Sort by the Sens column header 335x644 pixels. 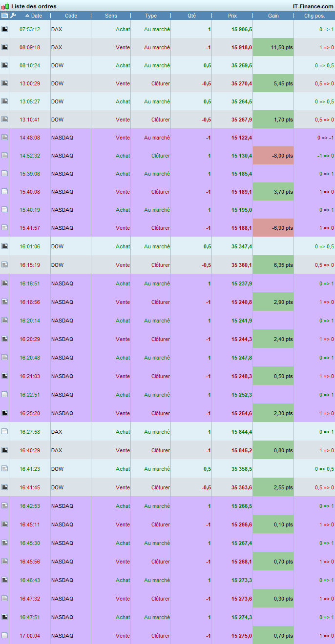coord(111,16)
